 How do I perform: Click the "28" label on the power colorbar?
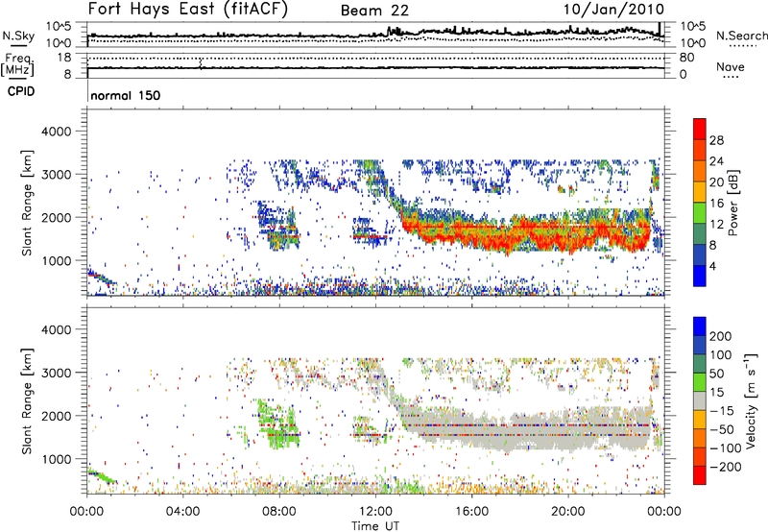coord(716,140)
